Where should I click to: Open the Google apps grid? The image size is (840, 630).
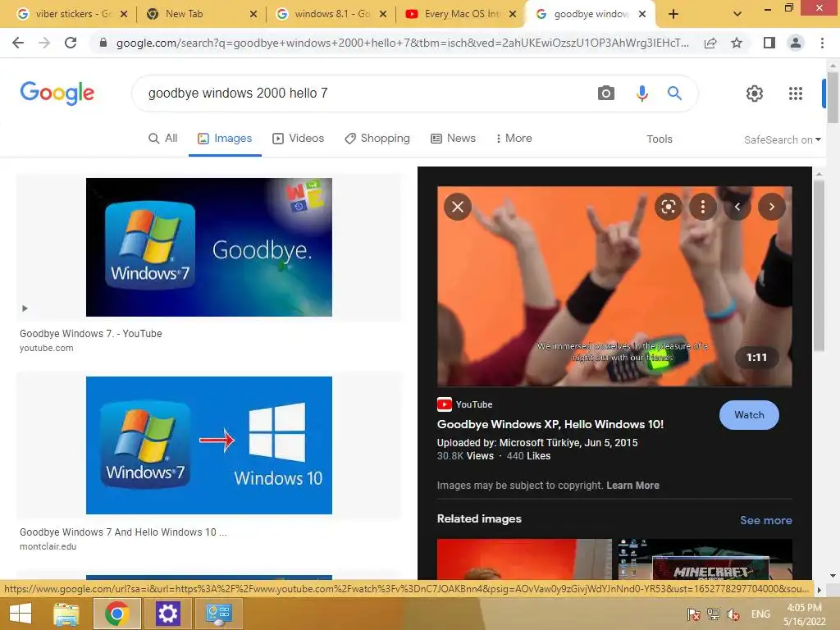pos(796,94)
